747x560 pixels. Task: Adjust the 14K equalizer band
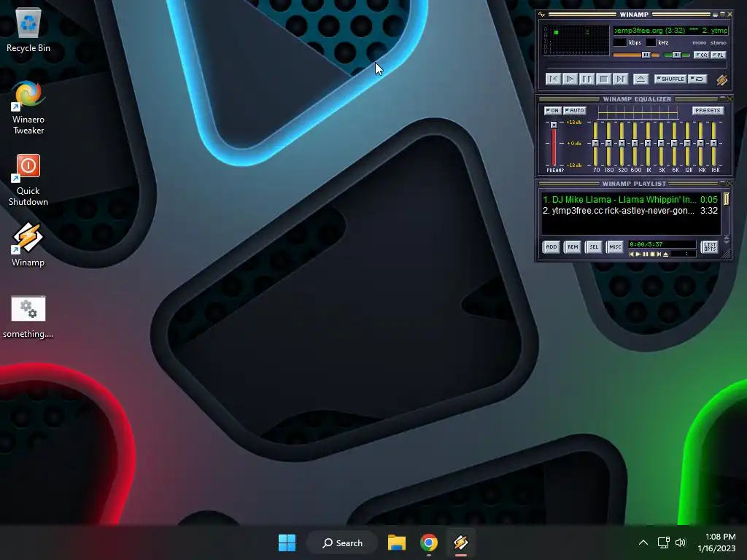pos(701,144)
